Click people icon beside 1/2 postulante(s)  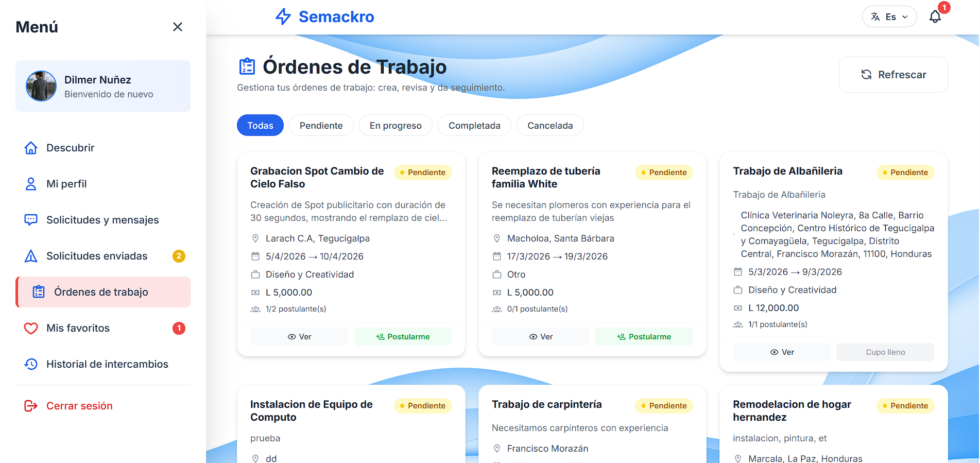(x=255, y=309)
